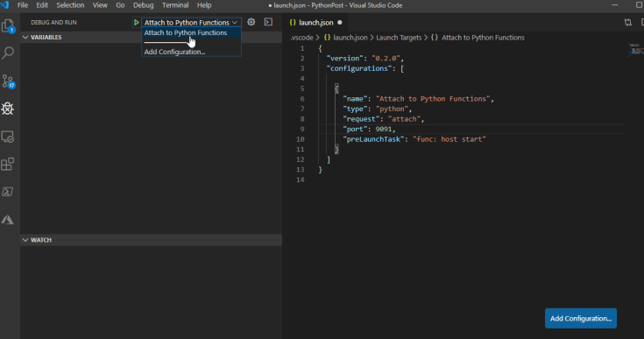Open the Debug Console icon
Viewport: 644px width, 339px height.
(x=268, y=22)
